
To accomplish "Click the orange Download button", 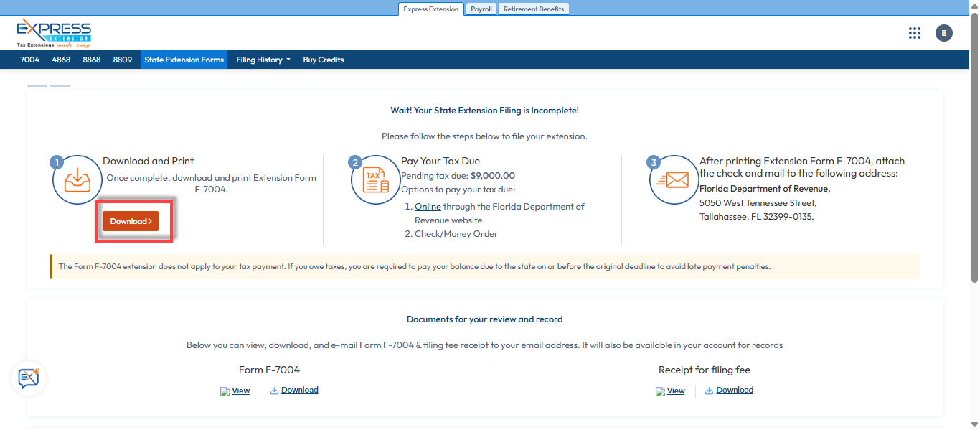I will click(131, 221).
